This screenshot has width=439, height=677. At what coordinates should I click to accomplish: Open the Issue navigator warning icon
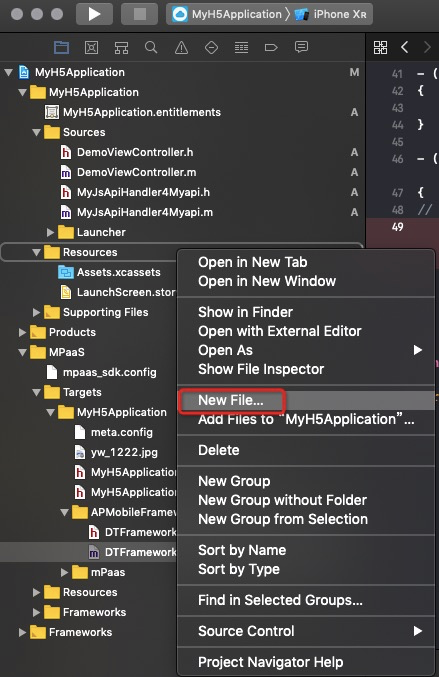[181, 47]
